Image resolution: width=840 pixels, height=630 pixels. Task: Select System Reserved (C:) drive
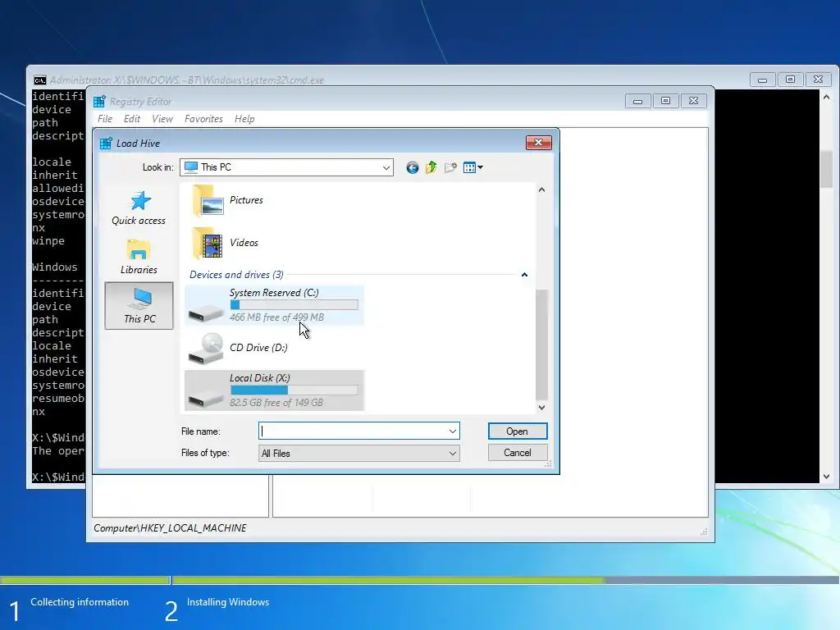(274, 305)
